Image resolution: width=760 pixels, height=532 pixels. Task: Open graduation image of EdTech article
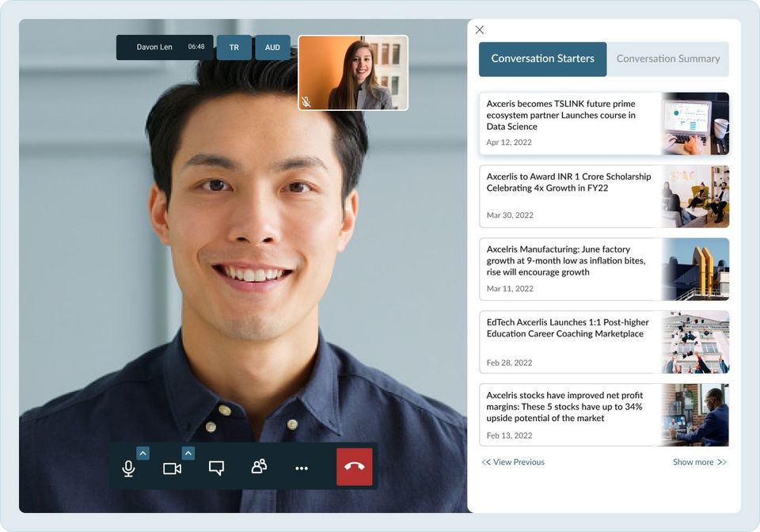coord(696,342)
